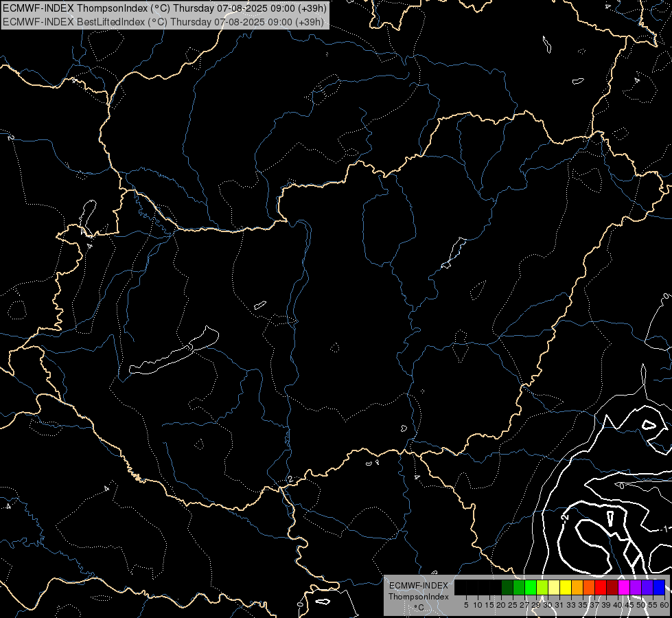Pick the violet 50–55 legend swatch

point(647,587)
